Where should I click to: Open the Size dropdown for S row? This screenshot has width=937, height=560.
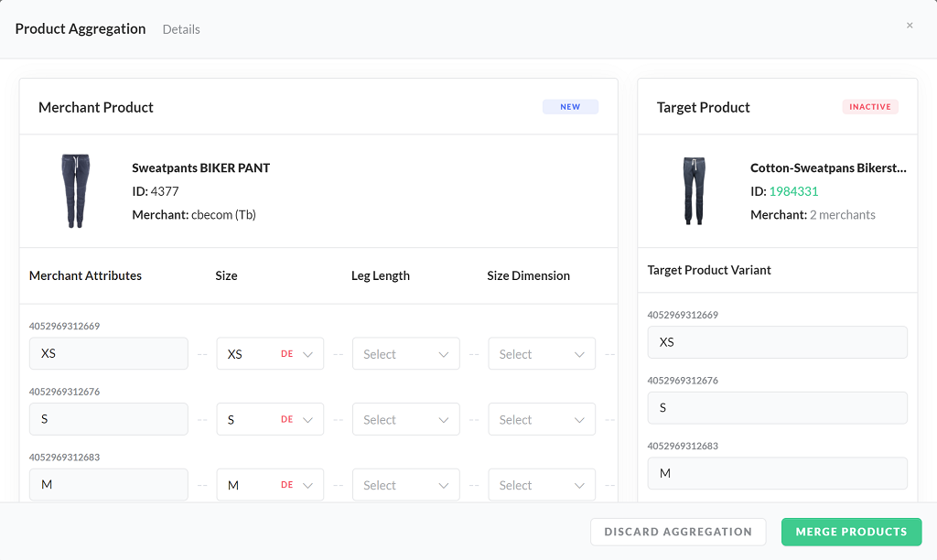(x=270, y=420)
